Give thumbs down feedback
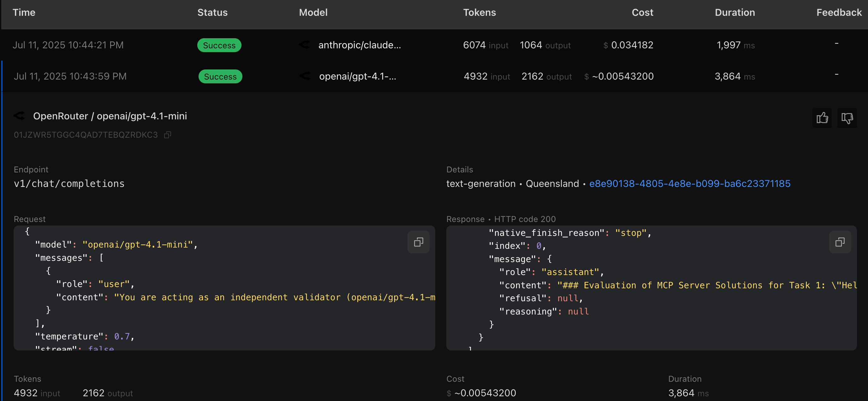The image size is (868, 401). pos(847,118)
